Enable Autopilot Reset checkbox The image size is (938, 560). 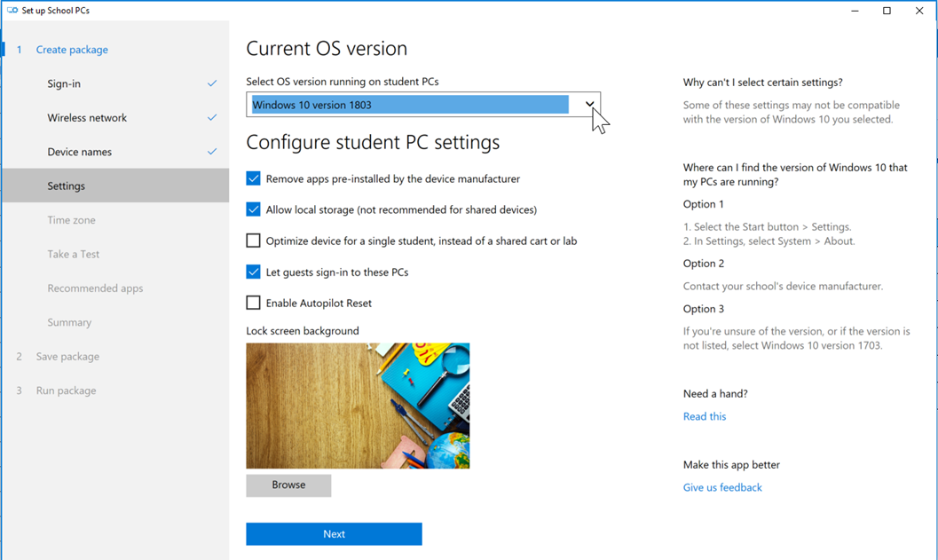[x=254, y=303]
